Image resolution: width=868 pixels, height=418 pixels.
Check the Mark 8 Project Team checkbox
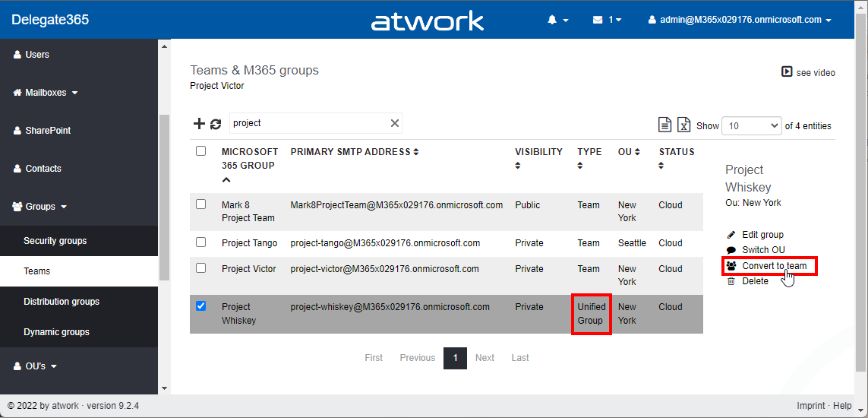pyautogui.click(x=201, y=204)
